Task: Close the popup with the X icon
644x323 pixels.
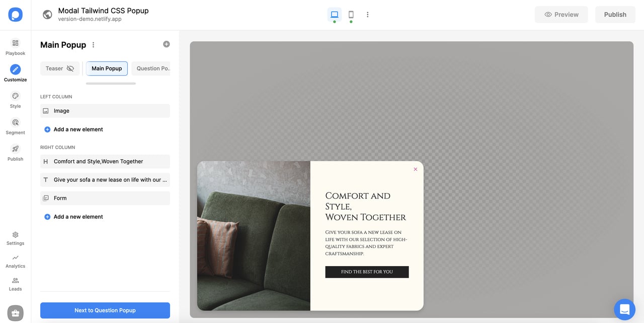Action: pyautogui.click(x=416, y=169)
